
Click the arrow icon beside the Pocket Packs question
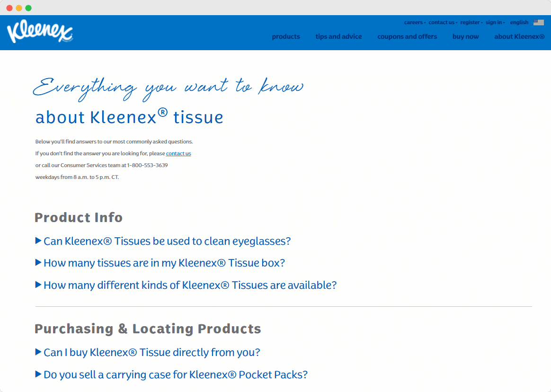point(38,374)
